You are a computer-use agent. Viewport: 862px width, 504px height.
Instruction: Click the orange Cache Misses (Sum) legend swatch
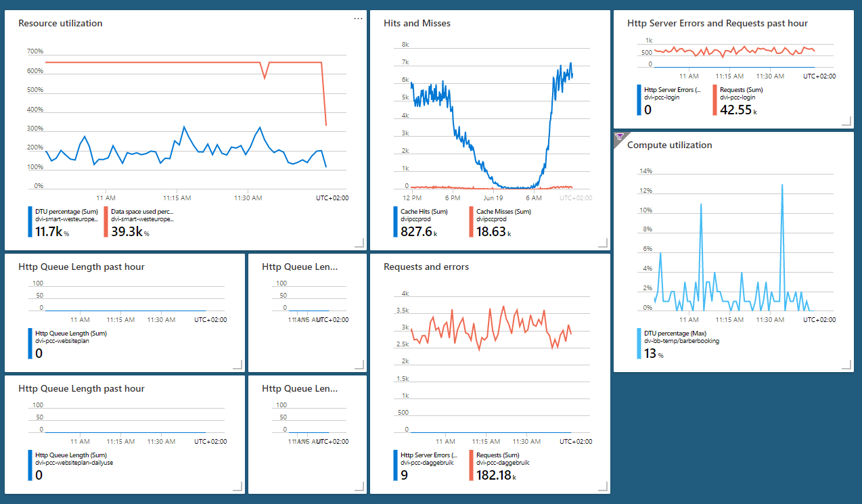(471, 223)
